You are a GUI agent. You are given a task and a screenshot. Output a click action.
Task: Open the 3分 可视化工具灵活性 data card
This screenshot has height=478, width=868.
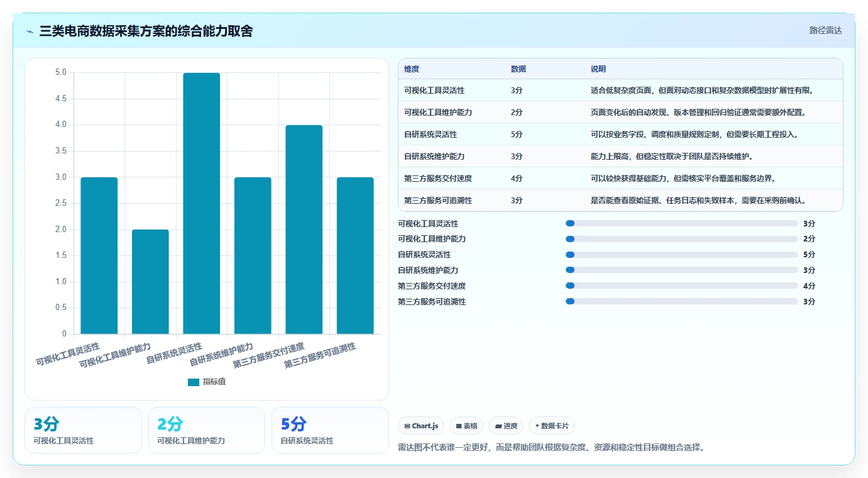(83, 430)
